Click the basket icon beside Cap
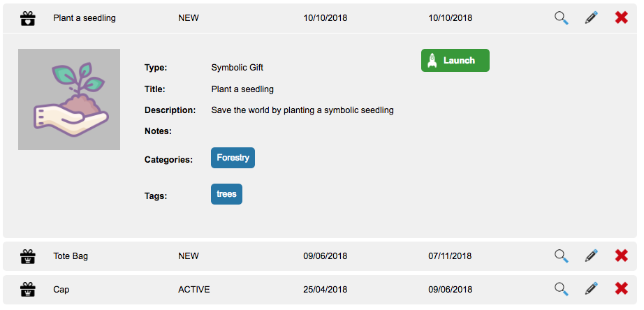This screenshot has height=310, width=644. pos(27,289)
